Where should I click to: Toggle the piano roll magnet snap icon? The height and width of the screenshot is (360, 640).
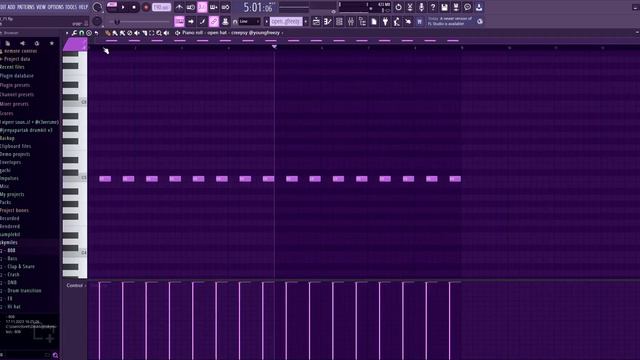pyautogui.click(x=82, y=33)
